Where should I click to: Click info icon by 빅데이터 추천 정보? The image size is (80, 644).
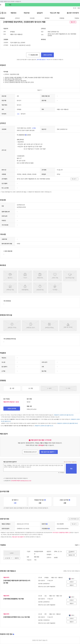click(13, 634)
